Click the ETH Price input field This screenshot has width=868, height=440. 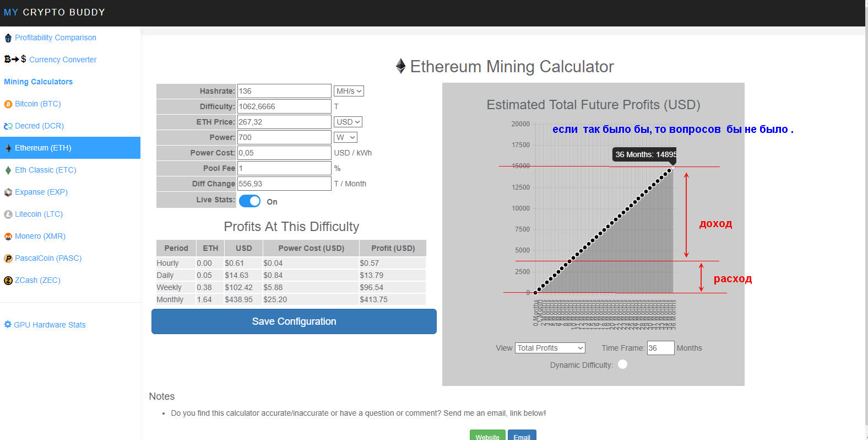coord(284,122)
